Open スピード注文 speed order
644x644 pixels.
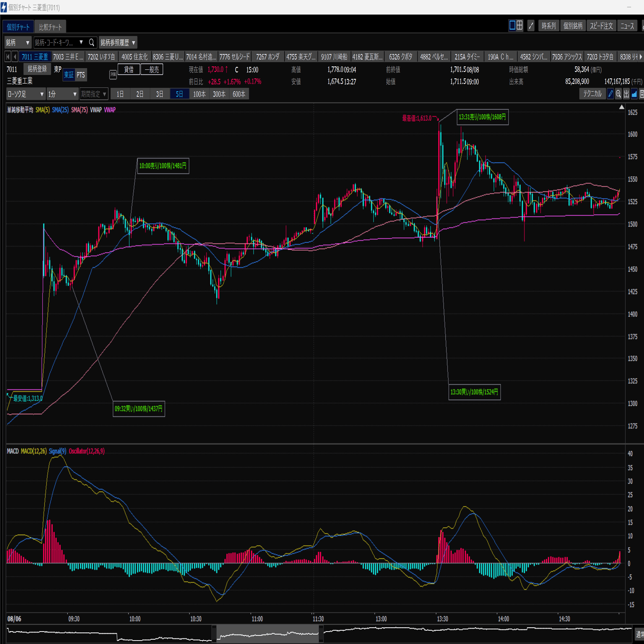(x=602, y=26)
